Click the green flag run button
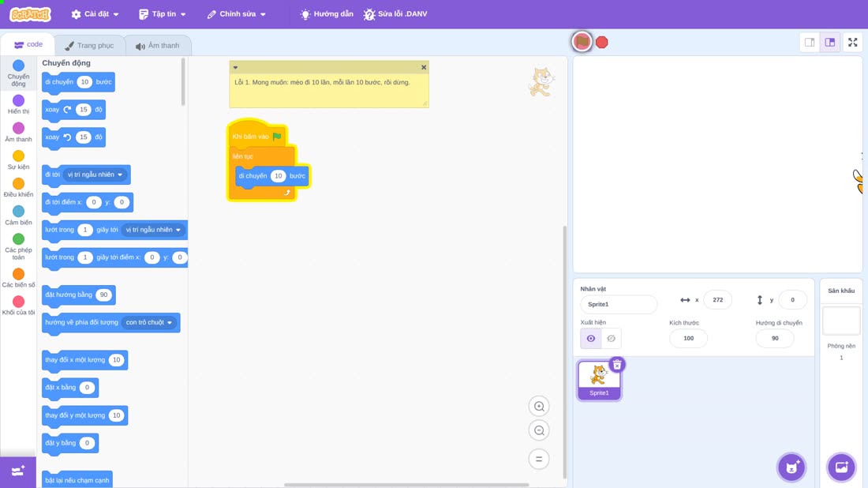The height and width of the screenshot is (488, 868). 582,42
